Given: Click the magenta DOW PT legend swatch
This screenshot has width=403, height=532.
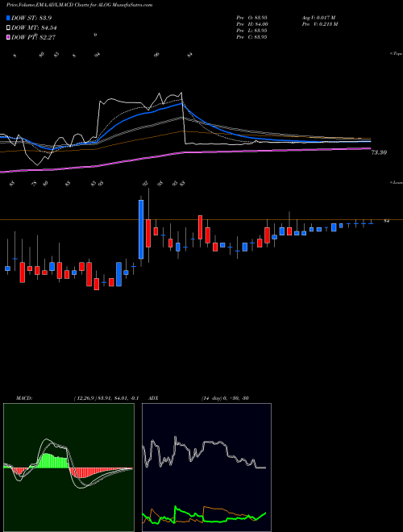Looking at the screenshot, I should point(9,38).
